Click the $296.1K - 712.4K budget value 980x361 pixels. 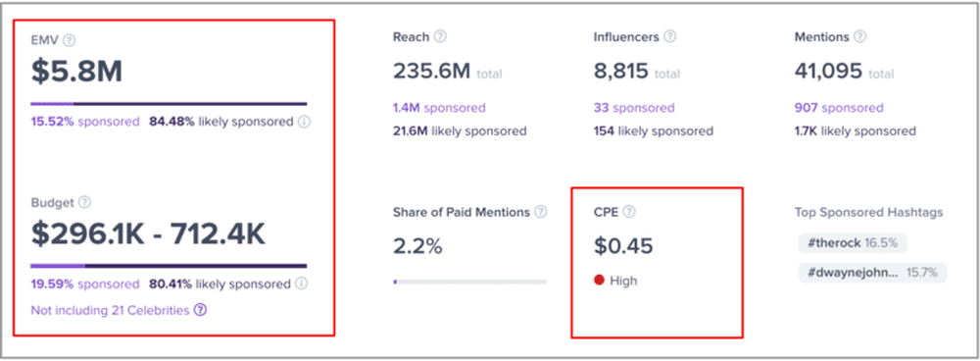(148, 234)
